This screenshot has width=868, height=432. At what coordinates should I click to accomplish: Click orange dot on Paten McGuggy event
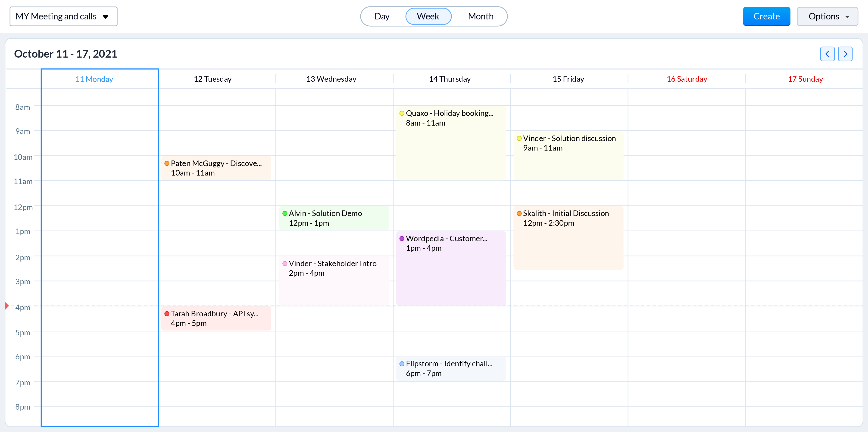pyautogui.click(x=167, y=163)
